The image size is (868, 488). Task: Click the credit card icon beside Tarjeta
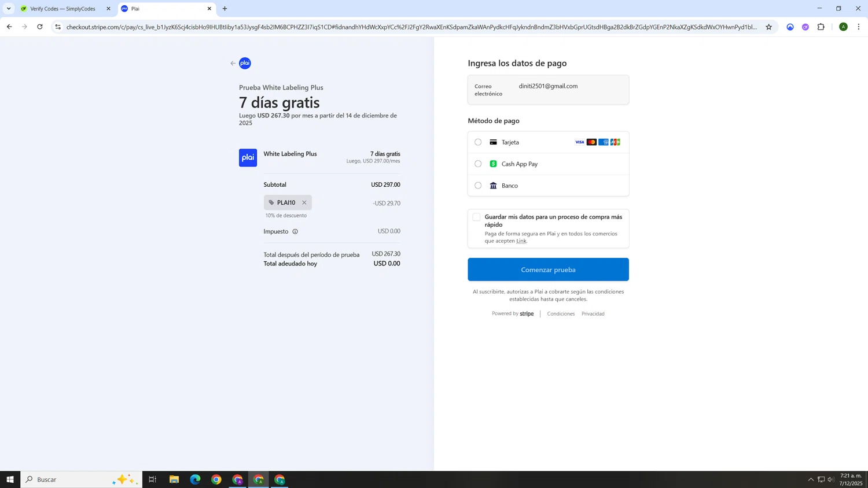tap(493, 142)
